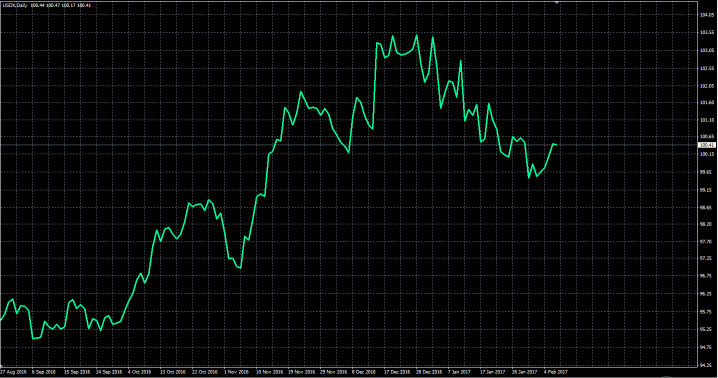Screen dimensions: 718x378
Task: Click the 7 Jan 2017 date label
Action: pos(459,372)
